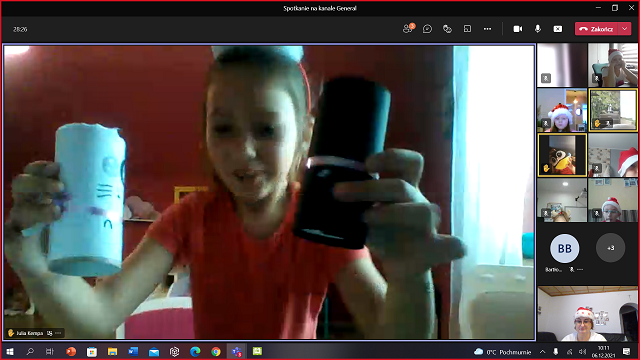Open the reactions icon

point(447,29)
